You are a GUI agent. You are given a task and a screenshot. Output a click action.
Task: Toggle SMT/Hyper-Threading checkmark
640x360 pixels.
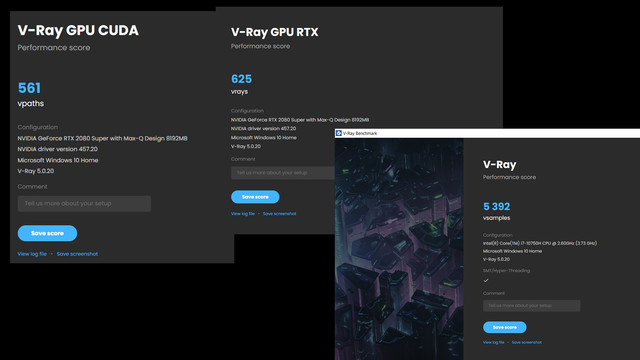point(486,280)
